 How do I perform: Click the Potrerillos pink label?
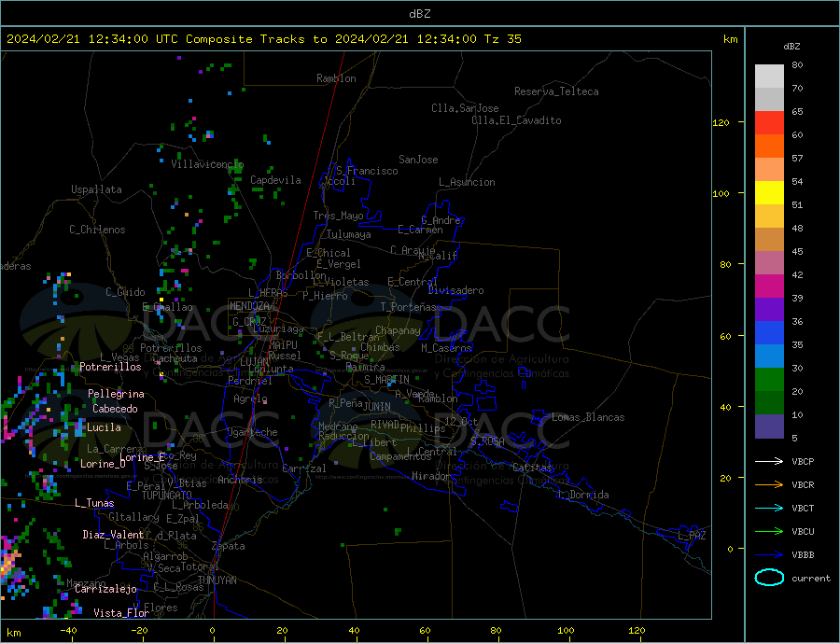(110, 367)
